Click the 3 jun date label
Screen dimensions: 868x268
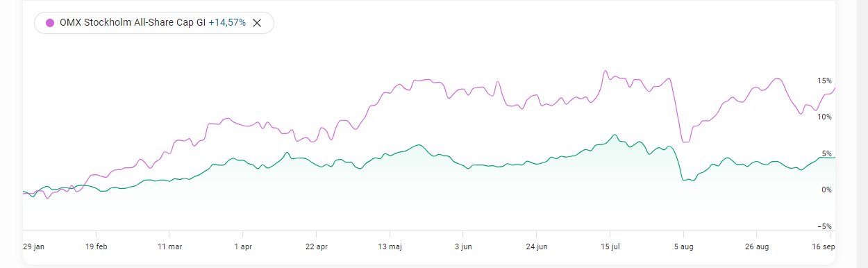(463, 246)
